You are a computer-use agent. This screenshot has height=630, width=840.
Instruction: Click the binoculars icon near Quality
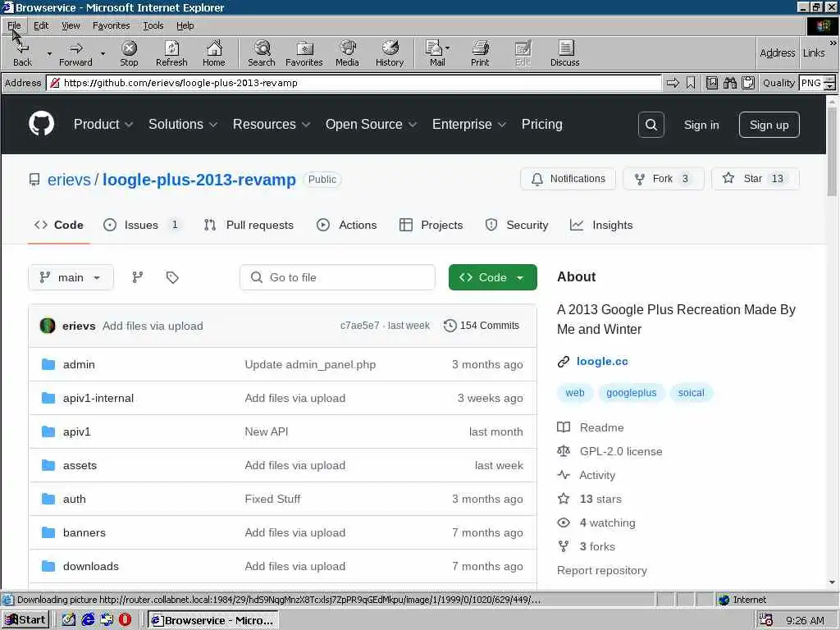click(729, 83)
